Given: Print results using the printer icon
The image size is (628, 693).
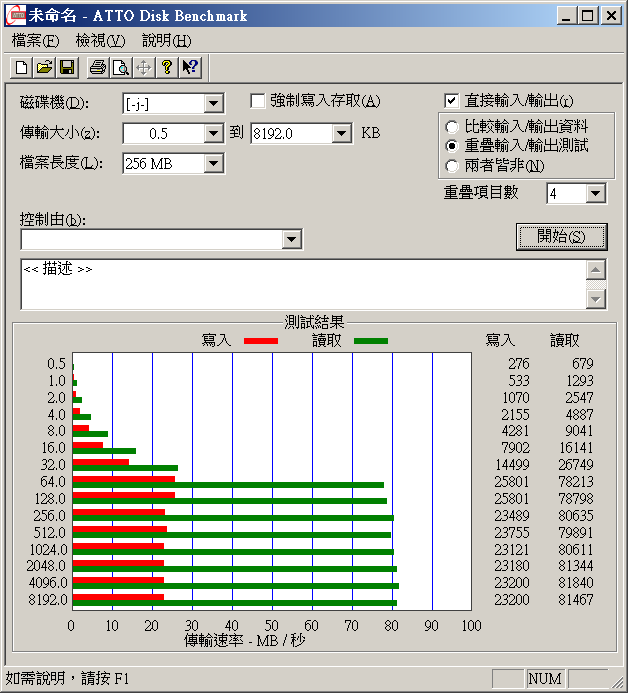Looking at the screenshot, I should [98, 68].
